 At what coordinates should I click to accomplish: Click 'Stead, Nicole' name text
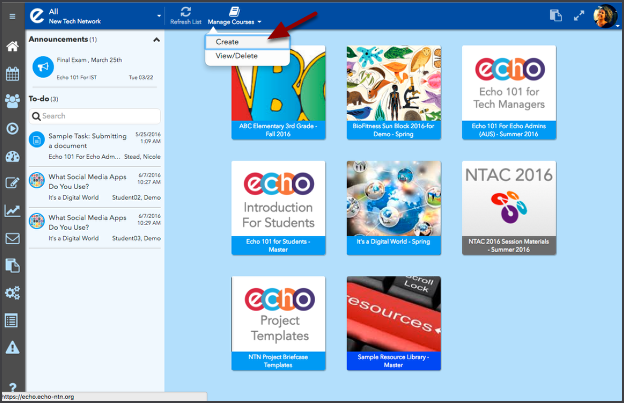pos(142,157)
